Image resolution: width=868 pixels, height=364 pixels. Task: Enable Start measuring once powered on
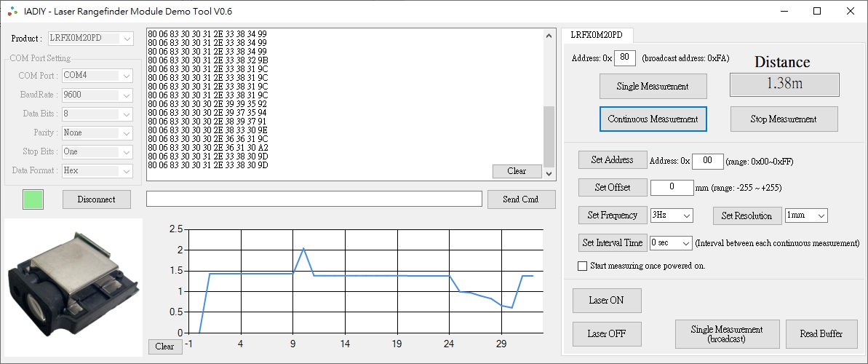tap(582, 266)
